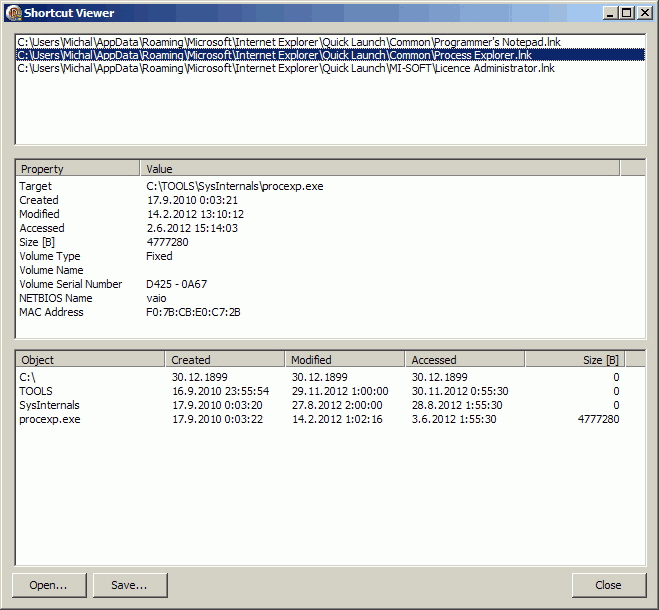Click size value 4777280 in property list
This screenshot has height=610, width=659.
click(167, 242)
